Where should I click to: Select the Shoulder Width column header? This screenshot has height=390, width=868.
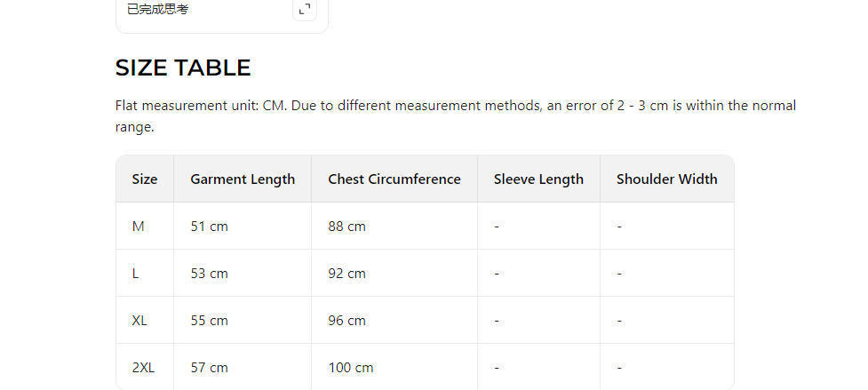coord(666,179)
